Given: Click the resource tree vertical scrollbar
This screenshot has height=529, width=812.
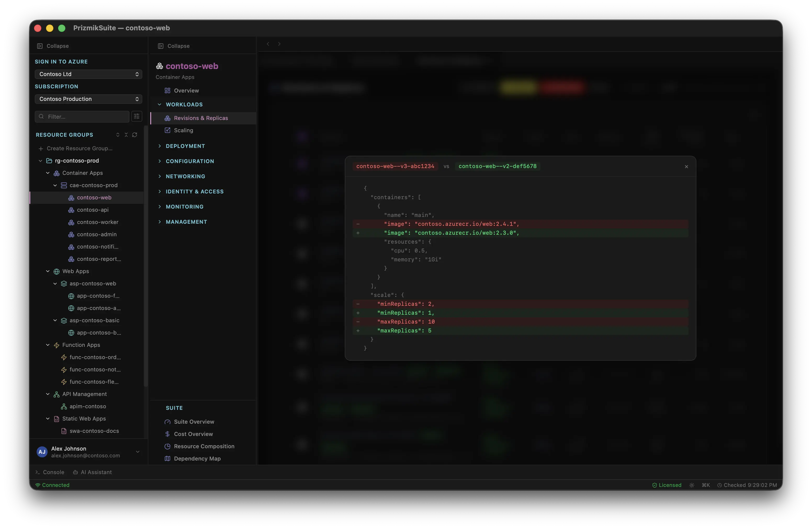Looking at the screenshot, I should pos(146,256).
